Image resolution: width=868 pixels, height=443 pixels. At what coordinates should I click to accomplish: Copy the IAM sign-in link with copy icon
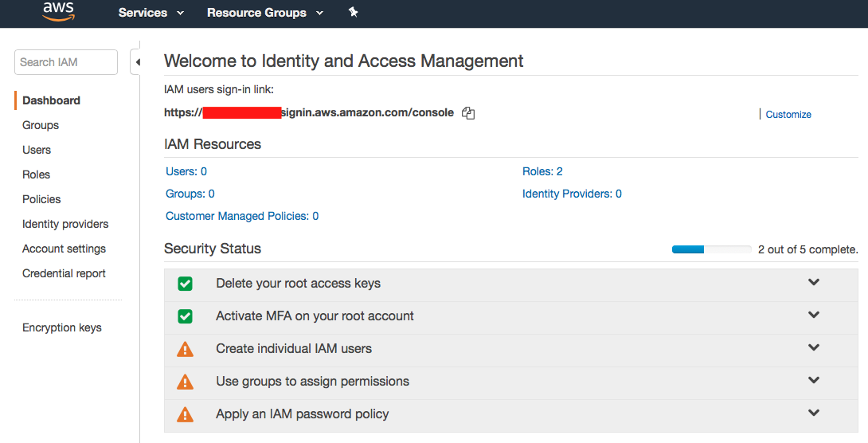(x=468, y=113)
